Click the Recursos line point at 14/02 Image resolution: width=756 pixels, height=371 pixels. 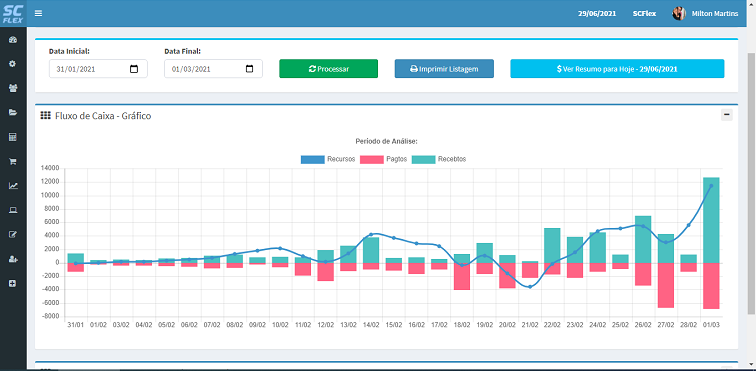coord(371,234)
